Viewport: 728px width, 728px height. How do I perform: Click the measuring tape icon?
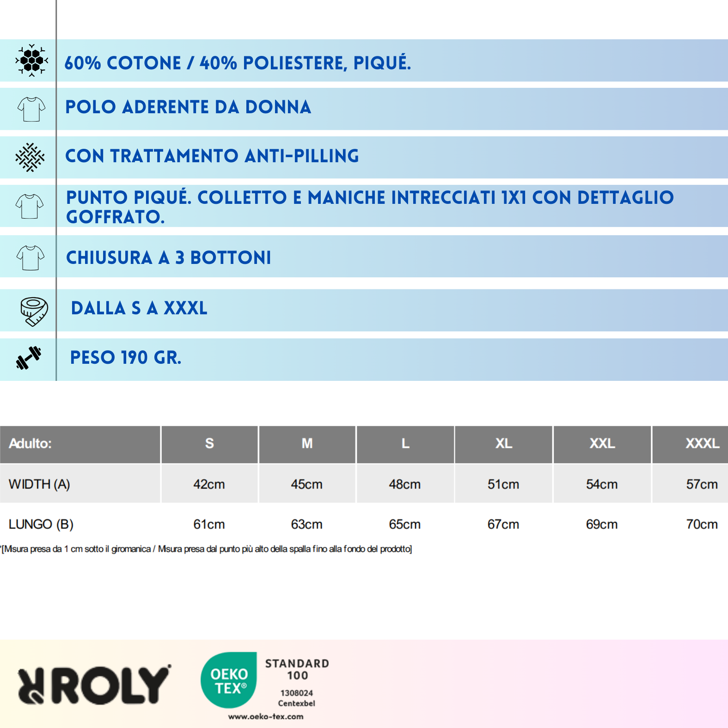coord(34,311)
